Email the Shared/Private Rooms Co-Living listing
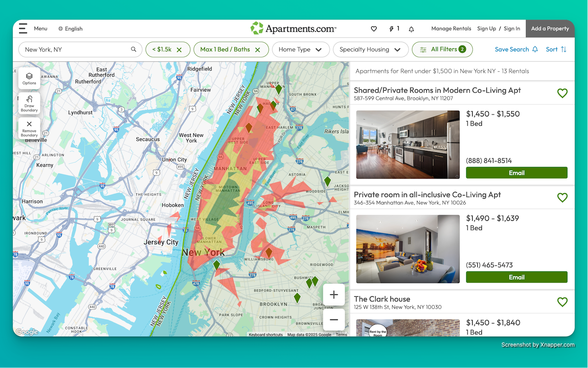 click(x=516, y=173)
